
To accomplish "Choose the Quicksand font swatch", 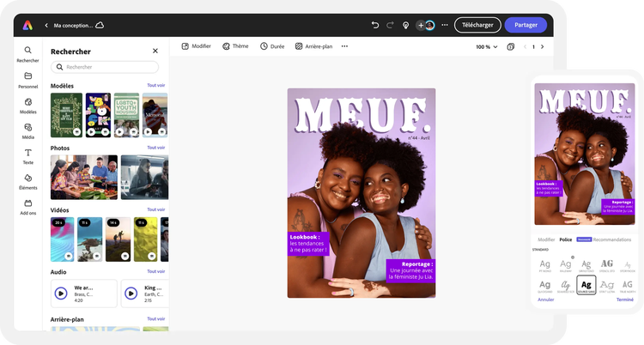I will (x=545, y=286).
